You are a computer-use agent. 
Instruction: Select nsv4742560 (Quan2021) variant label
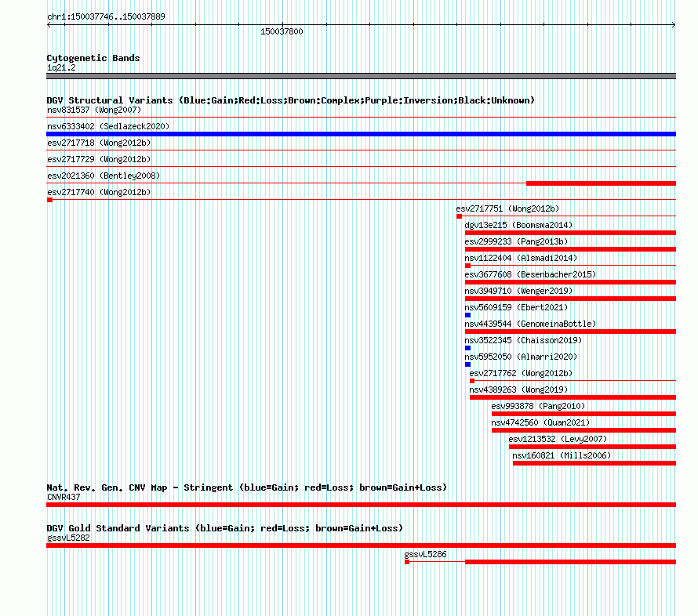tap(540, 422)
